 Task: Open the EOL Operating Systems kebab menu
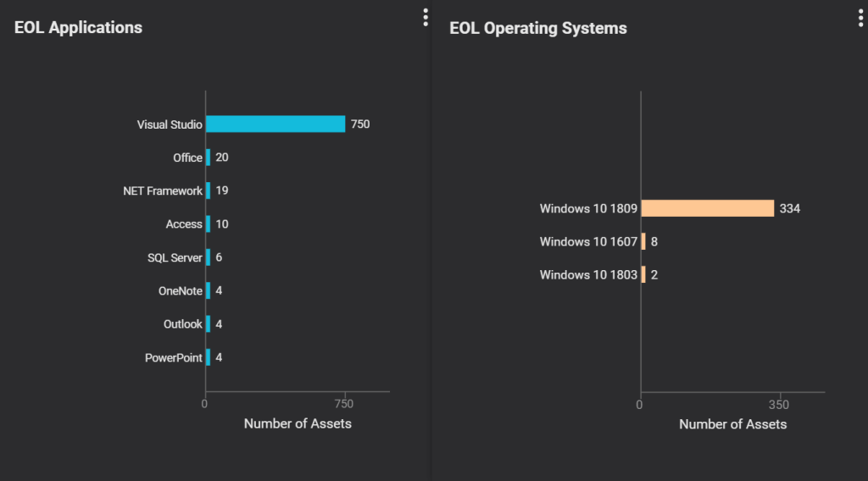coord(860,18)
